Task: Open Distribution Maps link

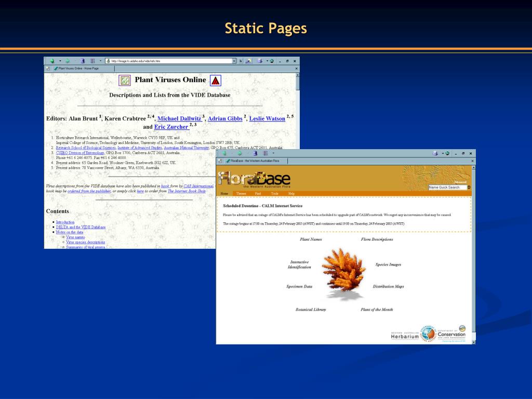Action: tap(389, 286)
